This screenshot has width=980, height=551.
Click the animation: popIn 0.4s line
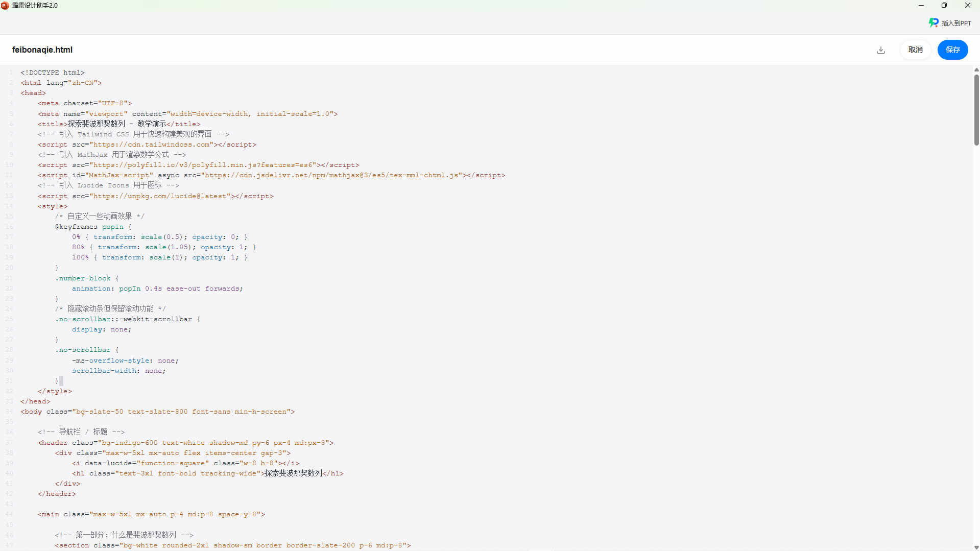[157, 289]
